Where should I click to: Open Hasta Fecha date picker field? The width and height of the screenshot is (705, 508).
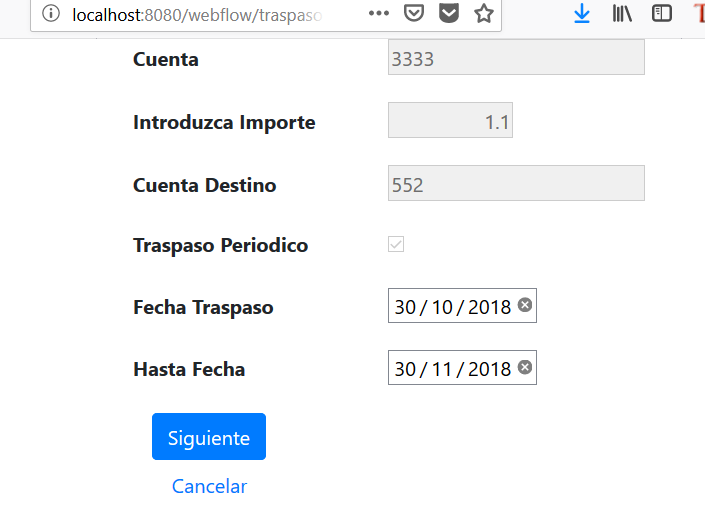click(462, 367)
